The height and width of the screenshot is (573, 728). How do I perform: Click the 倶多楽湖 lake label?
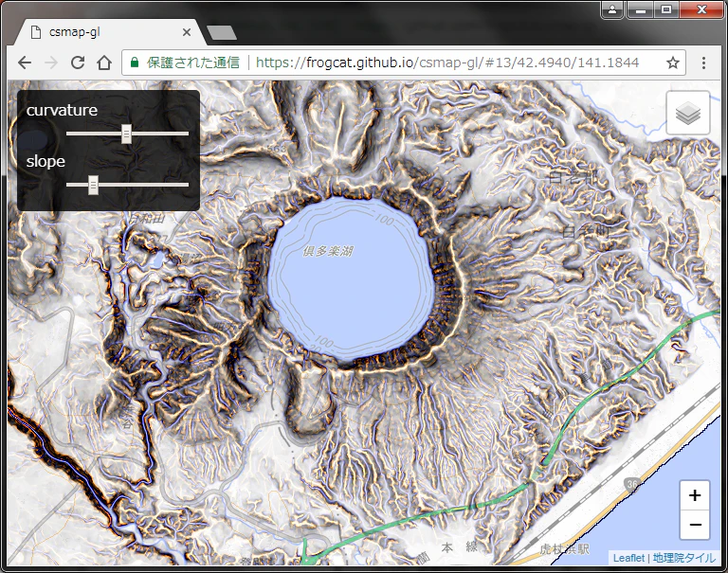tap(328, 251)
